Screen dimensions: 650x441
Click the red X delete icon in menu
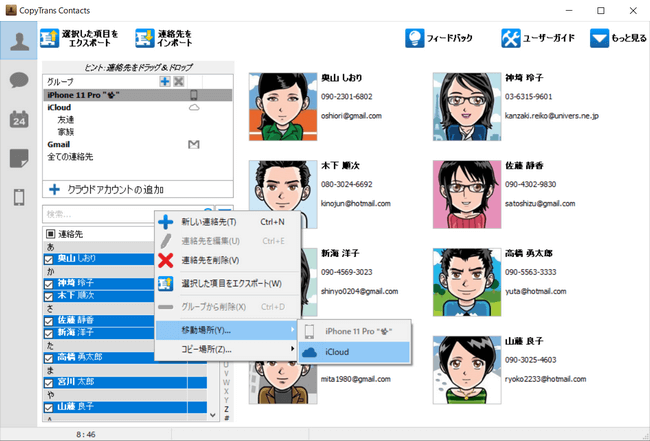pos(165,260)
